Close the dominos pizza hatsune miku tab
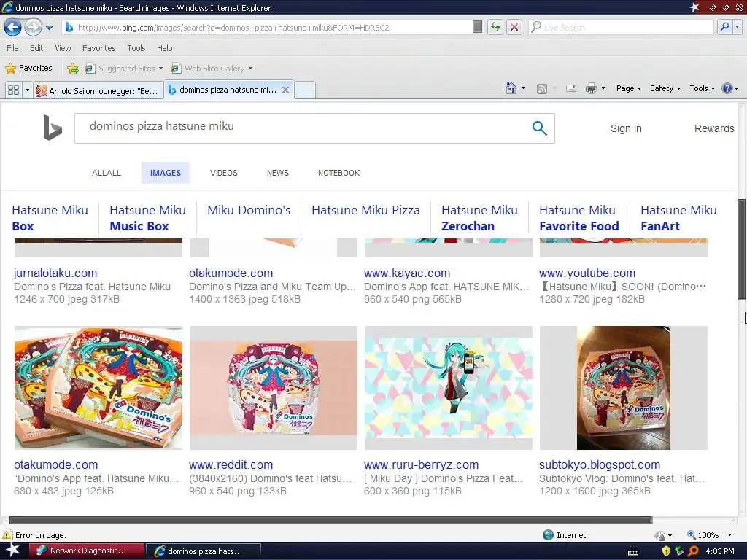The image size is (747, 560). [285, 90]
